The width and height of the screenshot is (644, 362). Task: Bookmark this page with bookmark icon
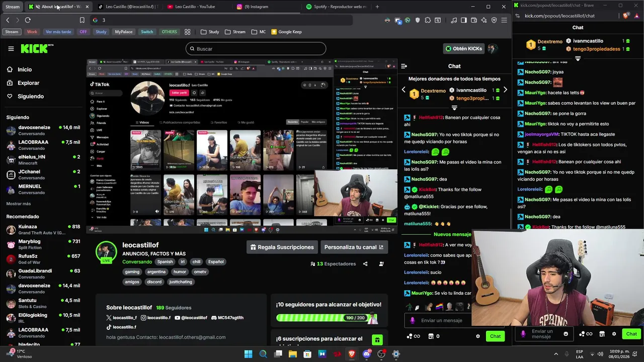pyautogui.click(x=82, y=20)
